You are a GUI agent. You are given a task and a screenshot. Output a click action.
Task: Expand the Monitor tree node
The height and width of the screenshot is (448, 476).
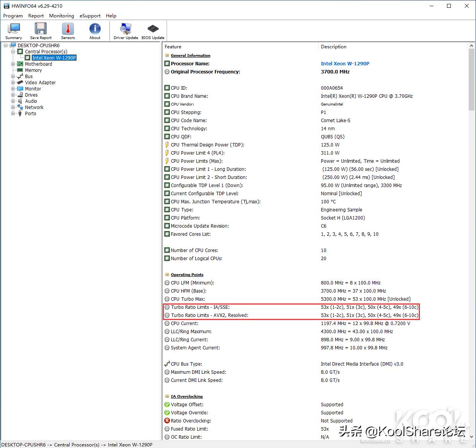coord(13,89)
